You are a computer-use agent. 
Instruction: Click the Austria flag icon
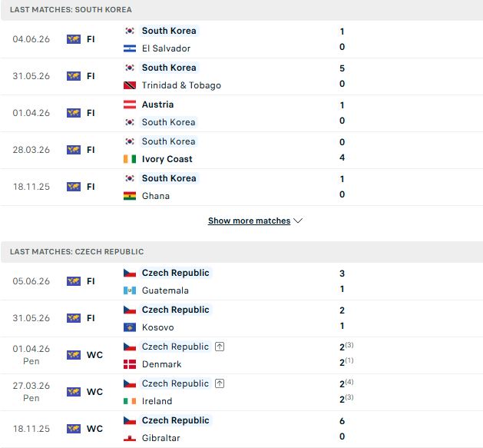pyautogui.click(x=129, y=105)
